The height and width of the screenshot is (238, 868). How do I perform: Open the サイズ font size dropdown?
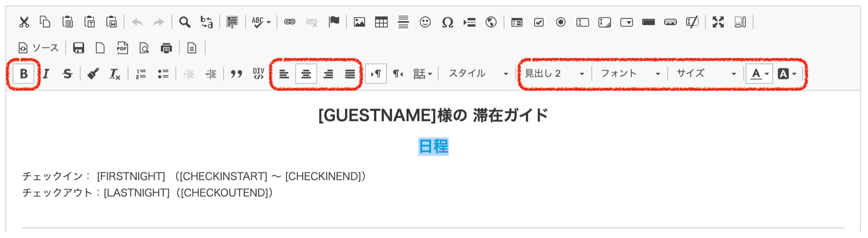pos(706,74)
